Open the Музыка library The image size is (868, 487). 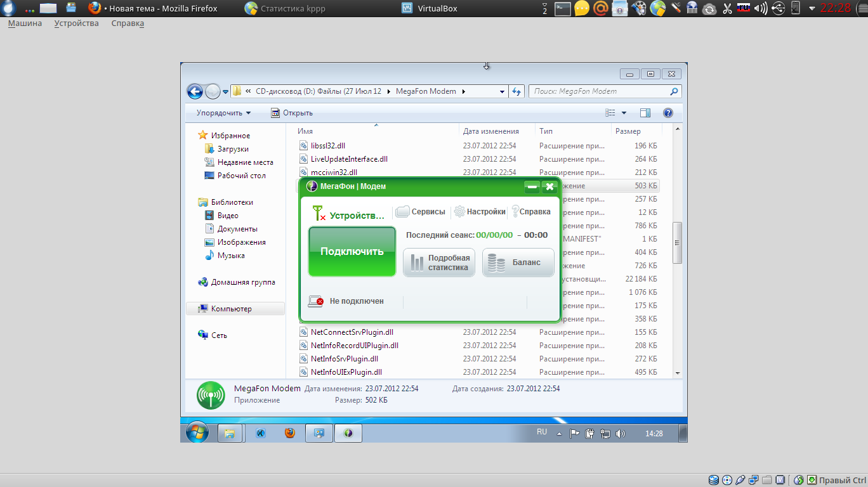[x=225, y=256]
